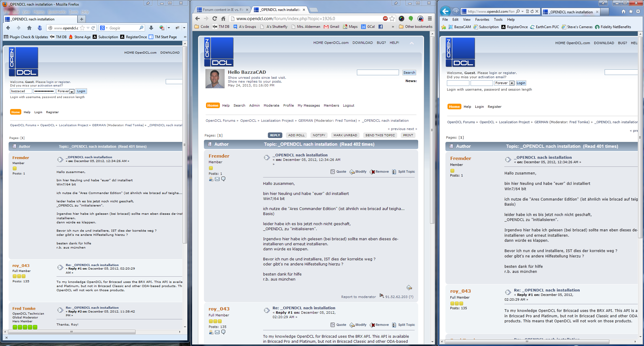
Task: Click Report to moderator link
Action: [x=358, y=297]
